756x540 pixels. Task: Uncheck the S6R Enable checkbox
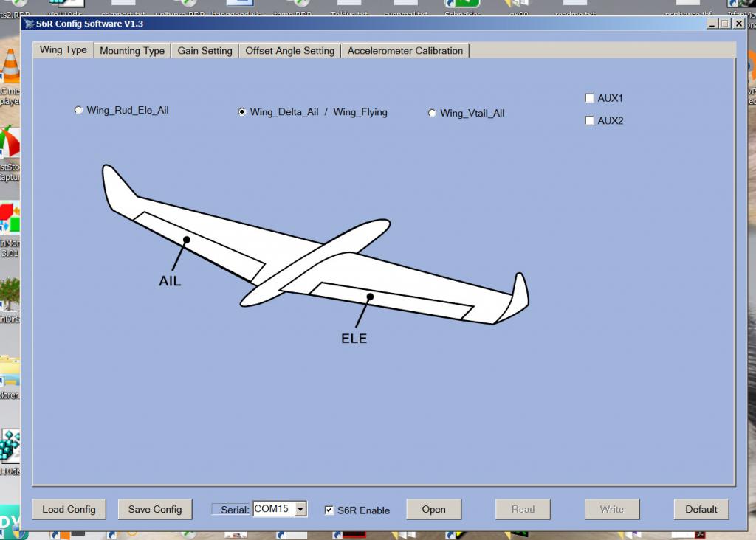(x=329, y=510)
